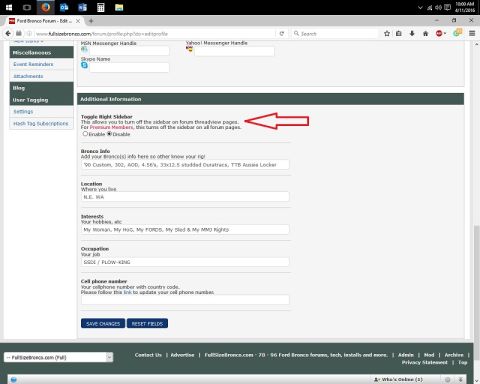The height and width of the screenshot is (384, 480).
Task: Click the Skype icon beside Skype Name
Action: 84,65
